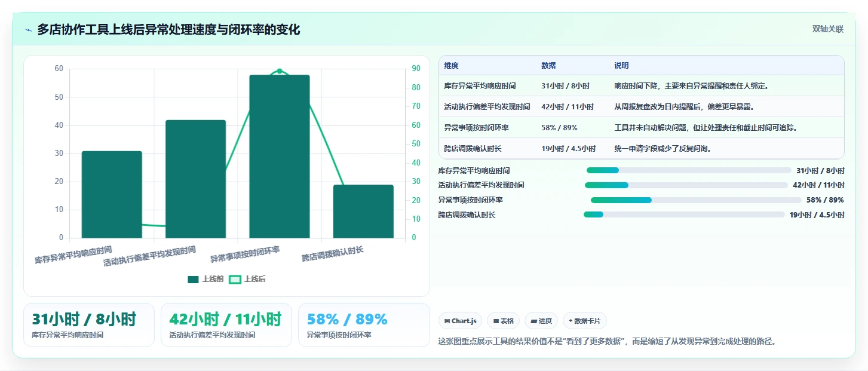Screen dimensions: 868x371
Task: Click the 库存异常平均响应时间 progress bar
Action: [689, 170]
